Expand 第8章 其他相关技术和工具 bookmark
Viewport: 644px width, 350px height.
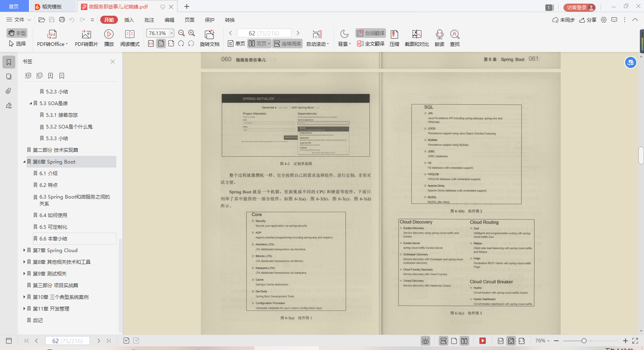[x=24, y=262]
